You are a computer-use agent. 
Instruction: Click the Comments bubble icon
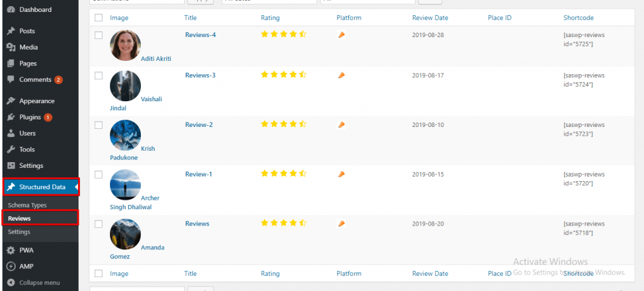coord(11,79)
